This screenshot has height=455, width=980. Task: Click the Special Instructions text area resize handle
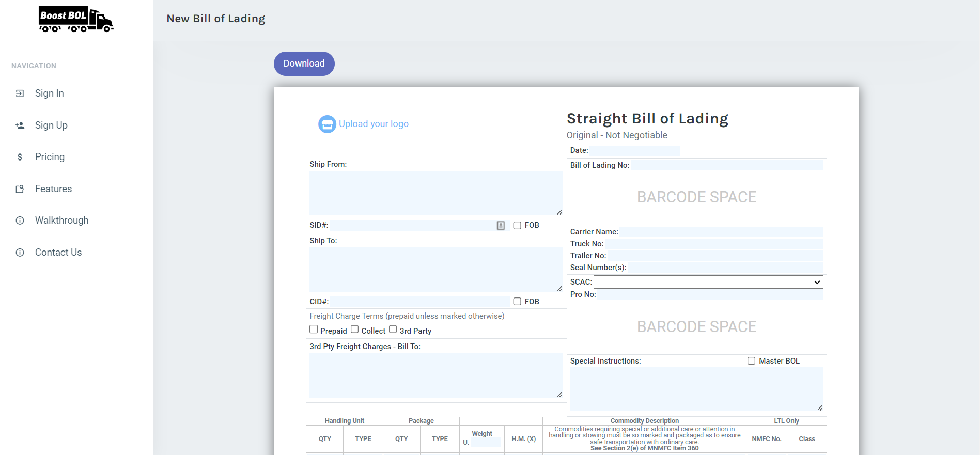[x=820, y=408]
